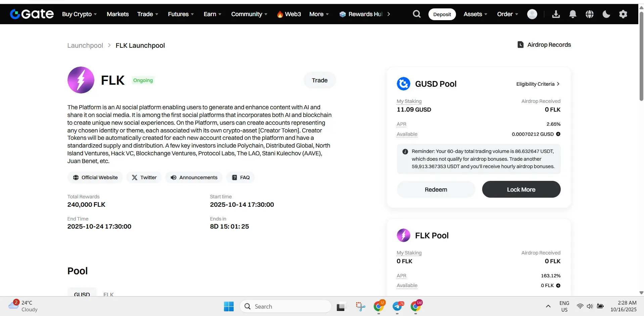Open the Windows Start button
This screenshot has height=316, width=644.
coord(229,306)
